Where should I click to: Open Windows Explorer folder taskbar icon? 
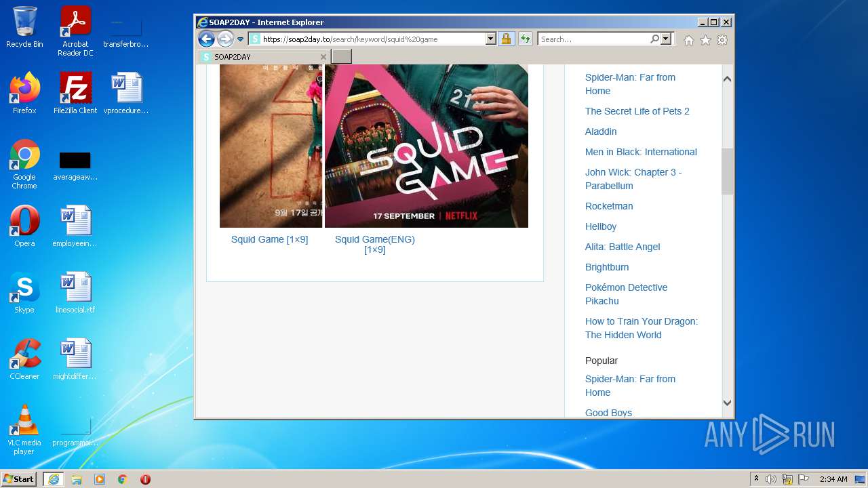pos(77,479)
